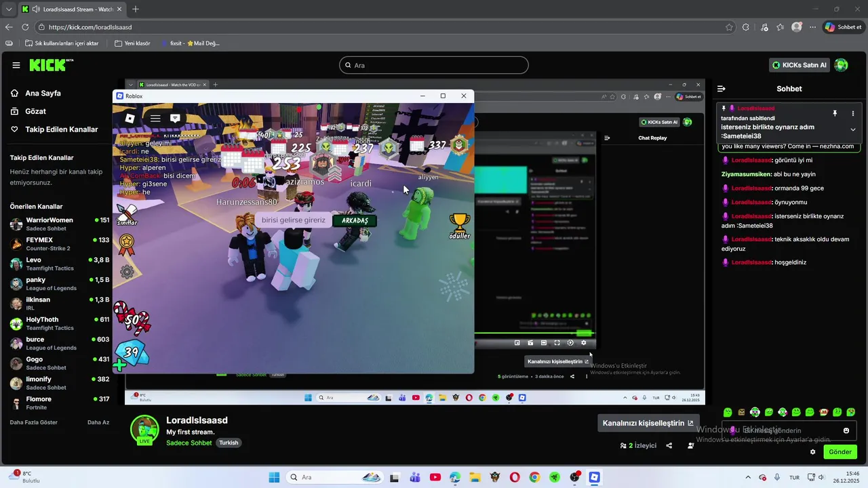Open Windows Start menu
This screenshot has height=488, width=868.
click(274, 477)
